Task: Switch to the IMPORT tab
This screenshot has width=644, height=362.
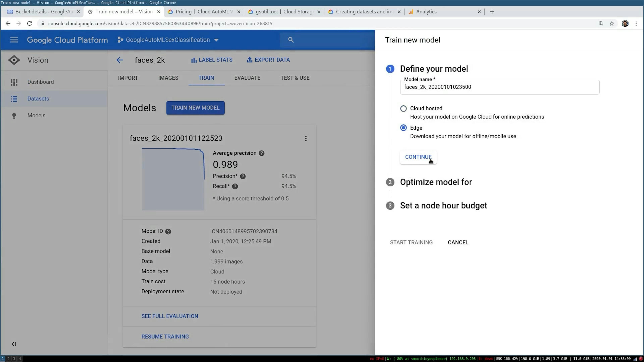Action: [x=128, y=78]
